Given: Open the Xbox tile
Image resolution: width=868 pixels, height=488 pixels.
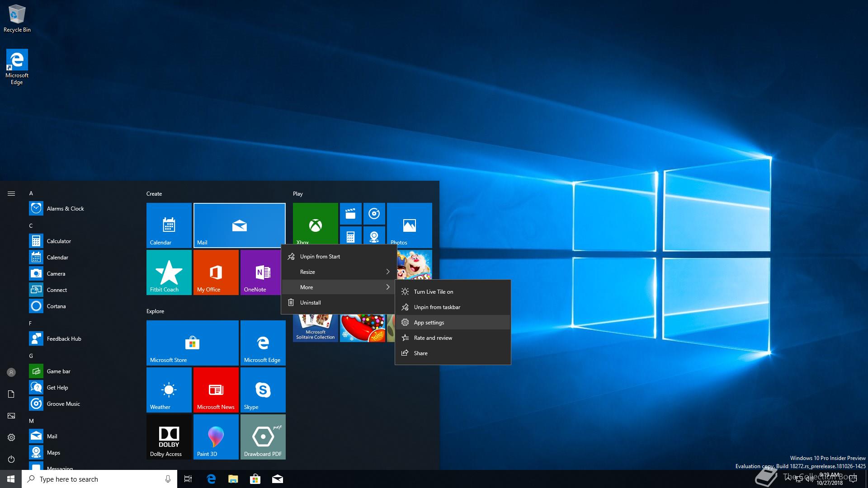Looking at the screenshot, I should (315, 225).
